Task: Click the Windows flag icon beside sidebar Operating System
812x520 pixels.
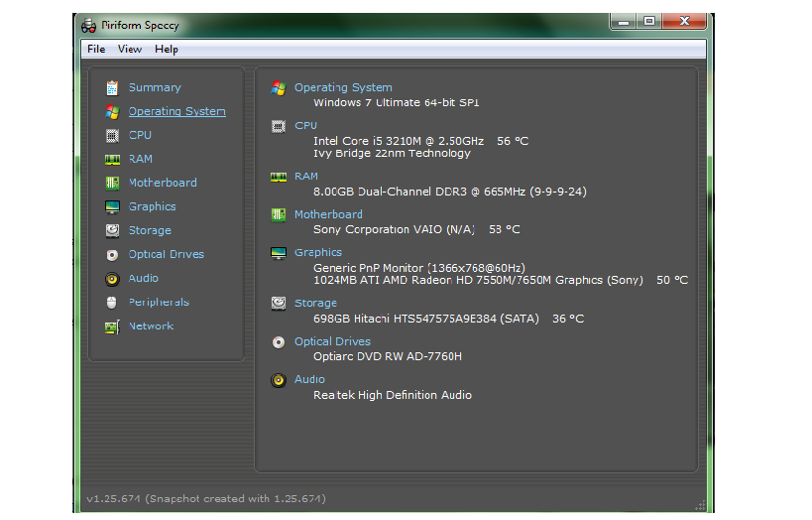Action: (112, 112)
